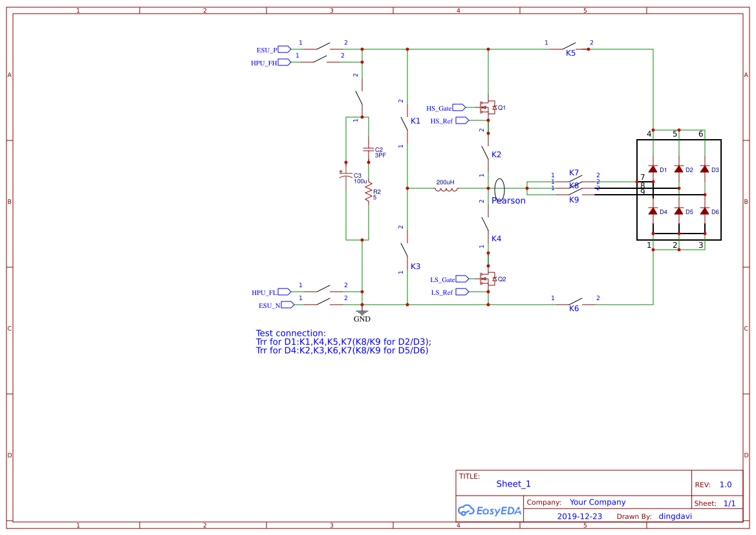Select the switch wired to HPU_FL port

pyautogui.click(x=323, y=289)
